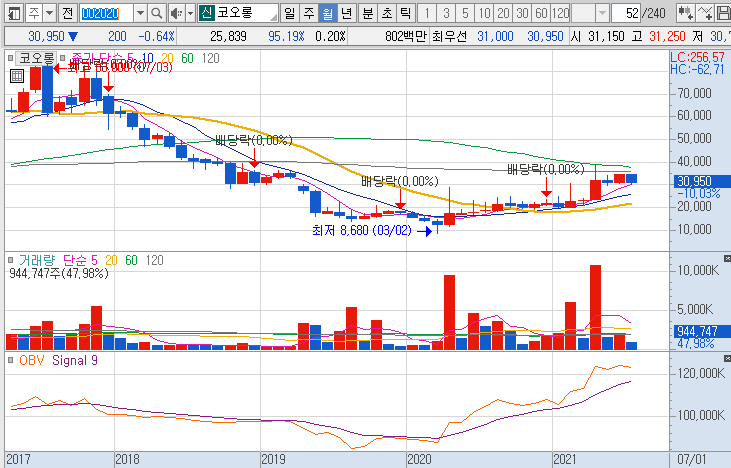Select the 60 interval button

541,13
